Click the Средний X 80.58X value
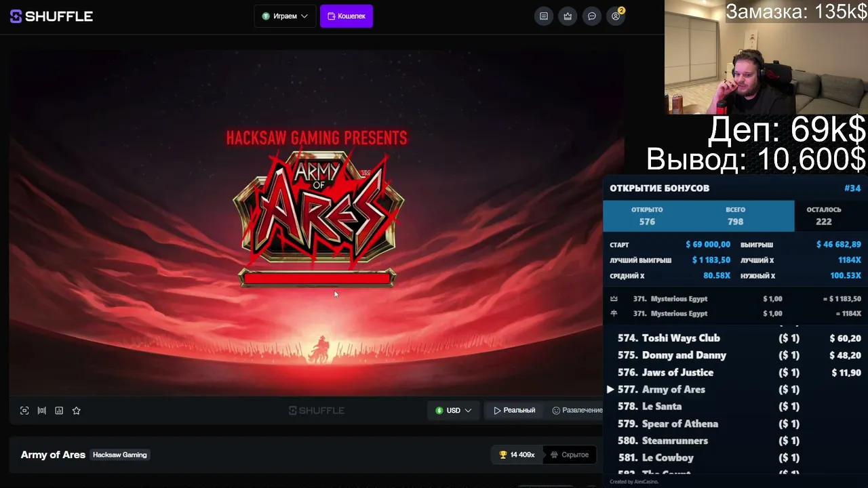Viewport: 868px width, 488px height. point(717,276)
